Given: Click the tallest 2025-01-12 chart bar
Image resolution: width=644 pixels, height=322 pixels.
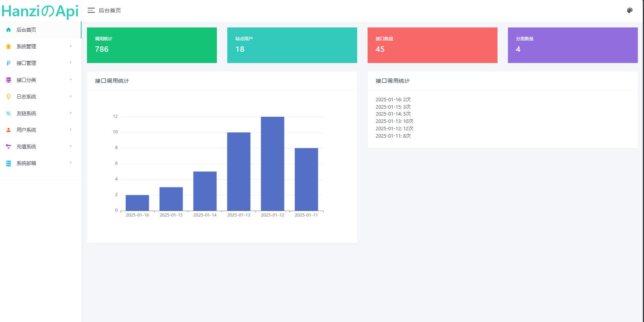Looking at the screenshot, I should point(273,164).
